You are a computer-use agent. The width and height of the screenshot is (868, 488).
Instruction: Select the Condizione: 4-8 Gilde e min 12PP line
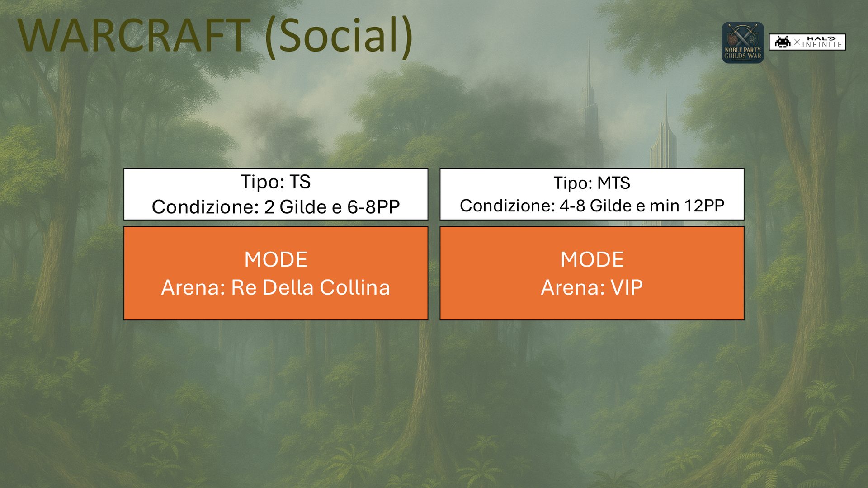[x=592, y=206]
